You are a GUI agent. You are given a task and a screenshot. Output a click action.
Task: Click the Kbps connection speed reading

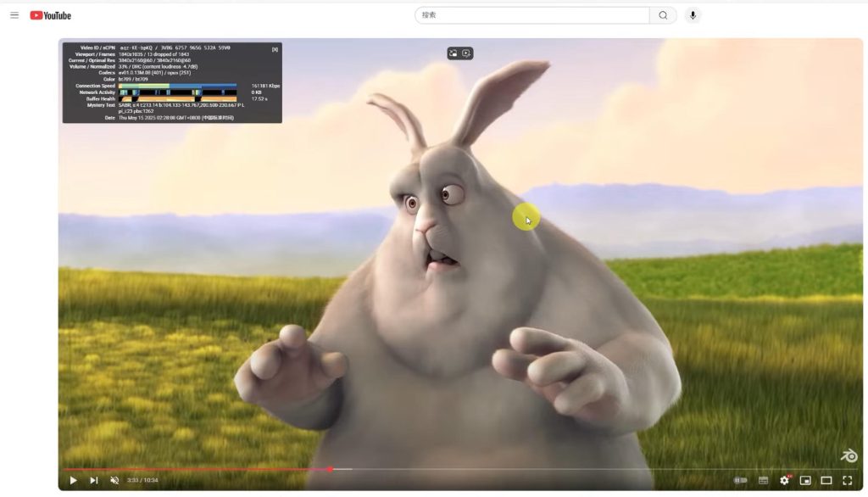coord(265,86)
